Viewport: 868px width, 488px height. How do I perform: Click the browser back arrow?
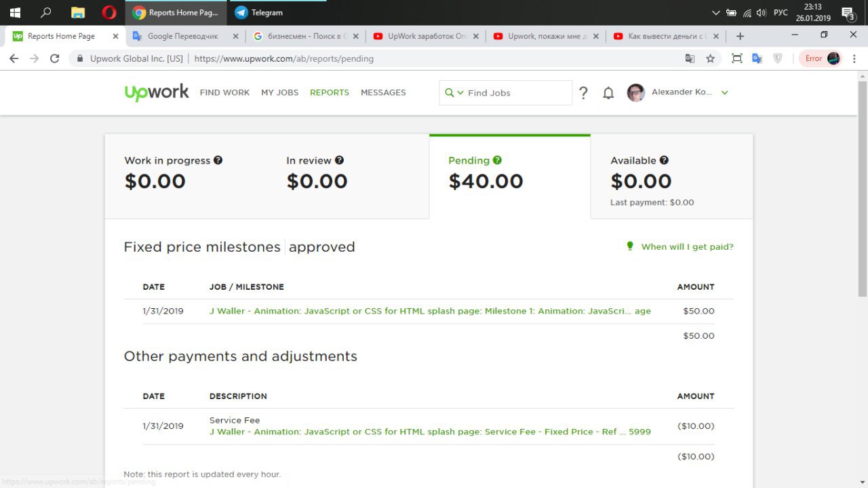pyautogui.click(x=14, y=58)
